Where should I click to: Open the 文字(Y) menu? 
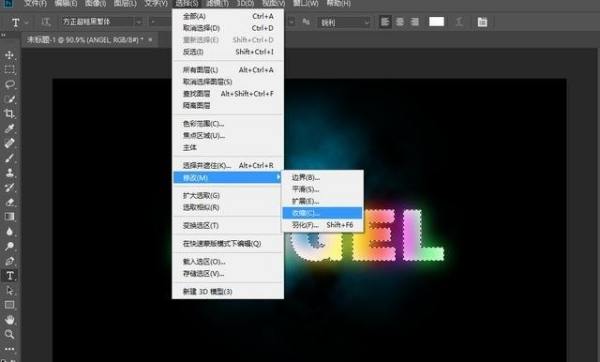156,3
